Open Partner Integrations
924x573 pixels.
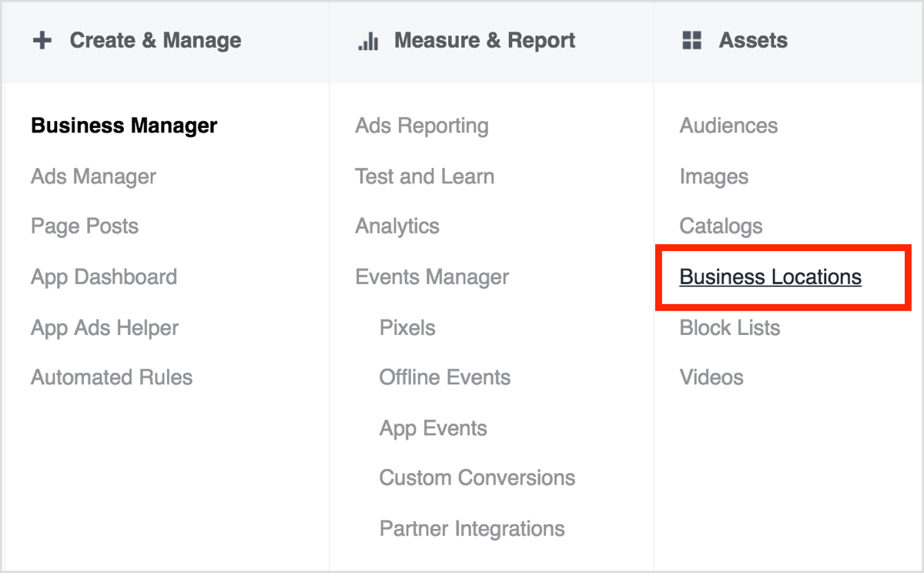472,529
